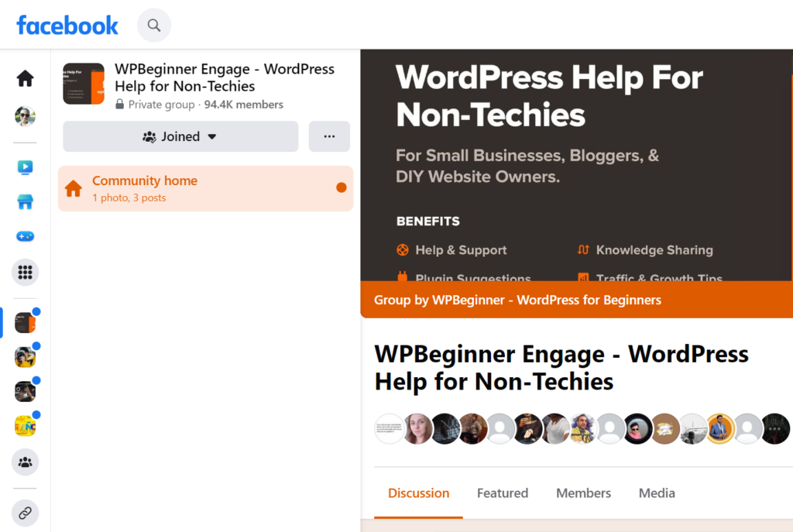Click the Facebook logo
This screenshot has height=532, width=793.
click(67, 26)
